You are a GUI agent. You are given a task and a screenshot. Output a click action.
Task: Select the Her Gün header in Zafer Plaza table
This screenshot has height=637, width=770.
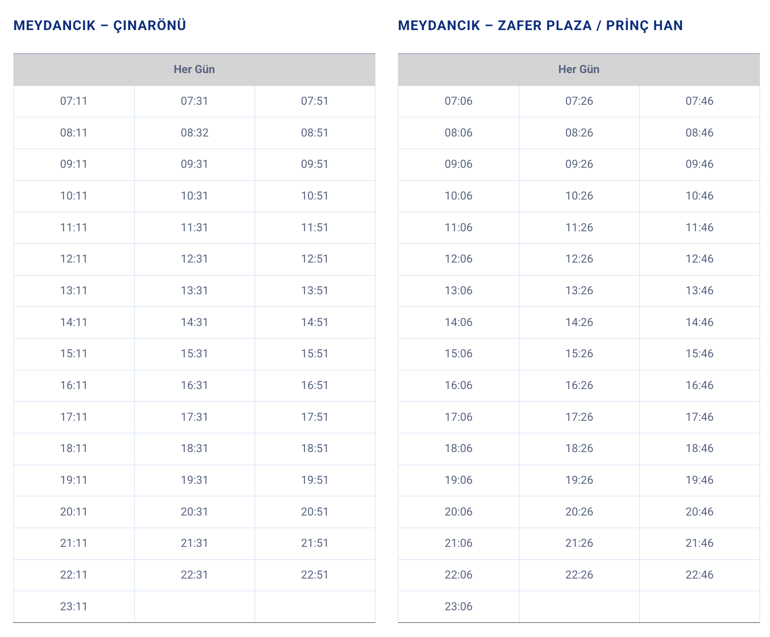pos(578,69)
